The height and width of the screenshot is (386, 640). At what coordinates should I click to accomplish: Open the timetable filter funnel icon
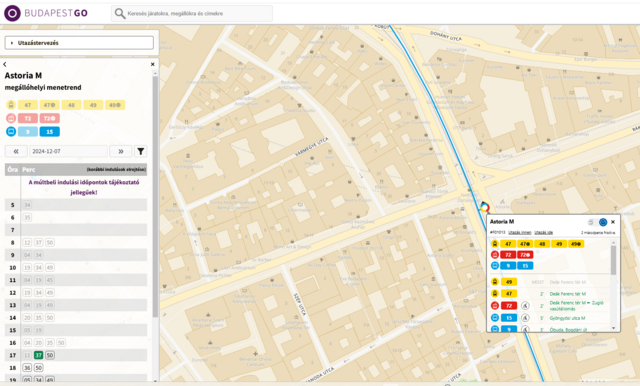140,151
